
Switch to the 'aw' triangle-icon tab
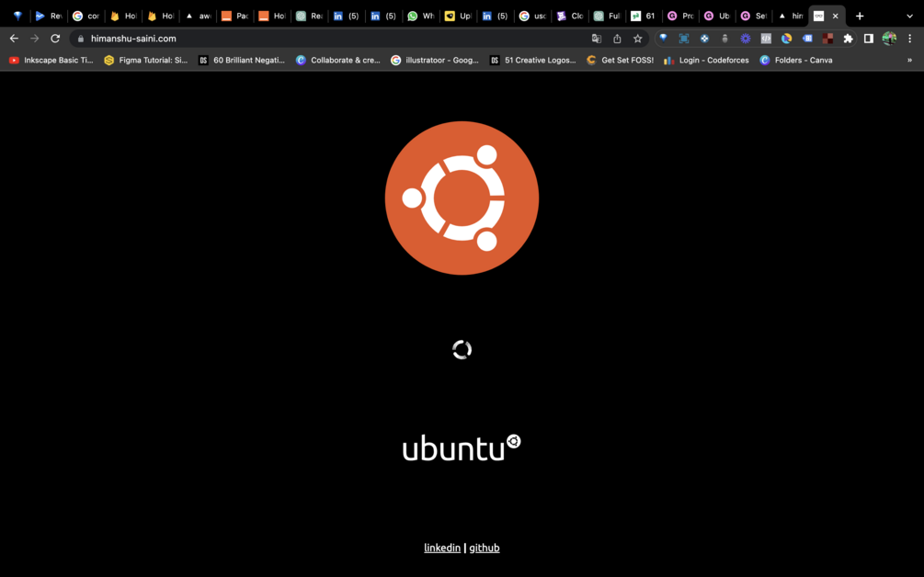pyautogui.click(x=198, y=17)
